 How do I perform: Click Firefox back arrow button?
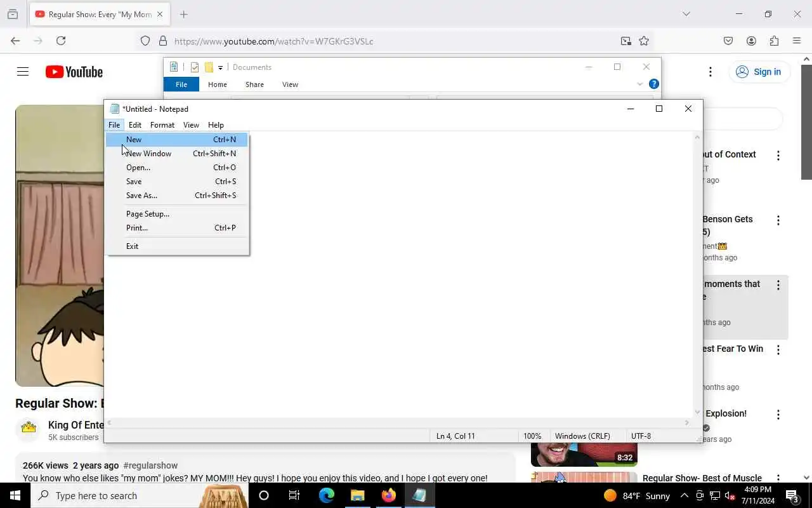click(15, 41)
